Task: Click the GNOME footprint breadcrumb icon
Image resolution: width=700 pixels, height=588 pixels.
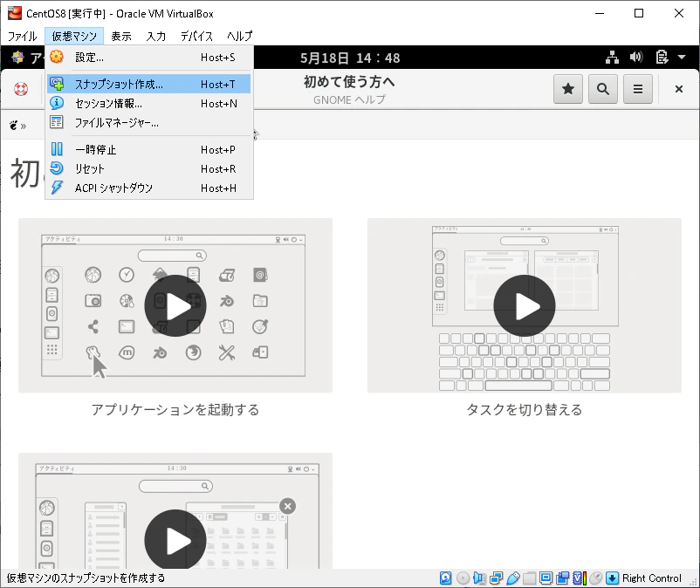Action: point(14,126)
